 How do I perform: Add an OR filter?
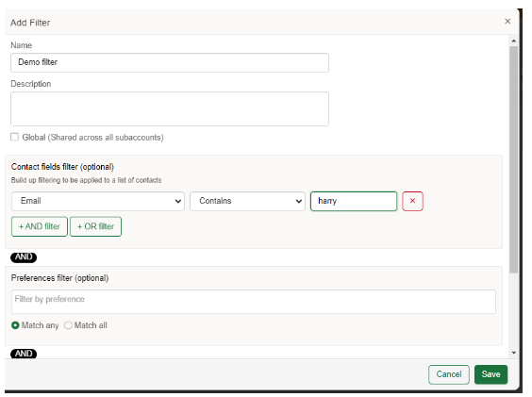pos(95,226)
